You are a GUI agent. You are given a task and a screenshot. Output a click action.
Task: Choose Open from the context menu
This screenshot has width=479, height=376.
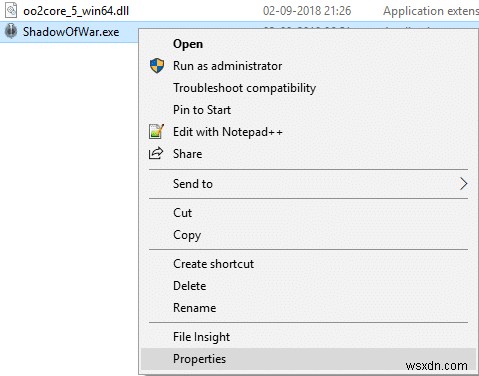pos(308,44)
